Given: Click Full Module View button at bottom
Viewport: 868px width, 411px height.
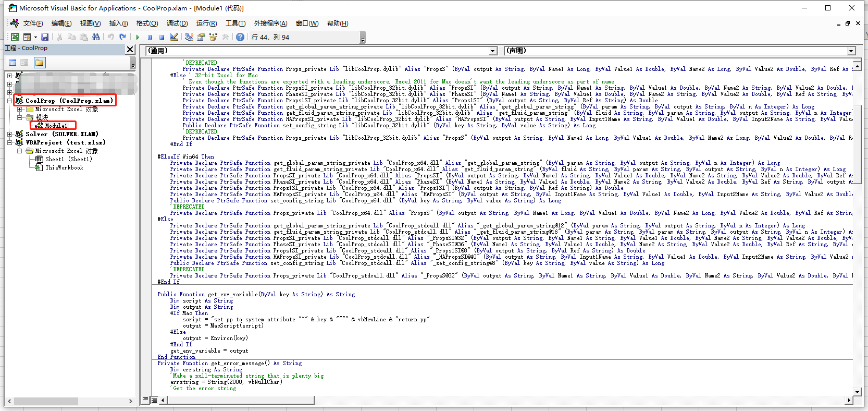Looking at the screenshot, I should click(154, 400).
